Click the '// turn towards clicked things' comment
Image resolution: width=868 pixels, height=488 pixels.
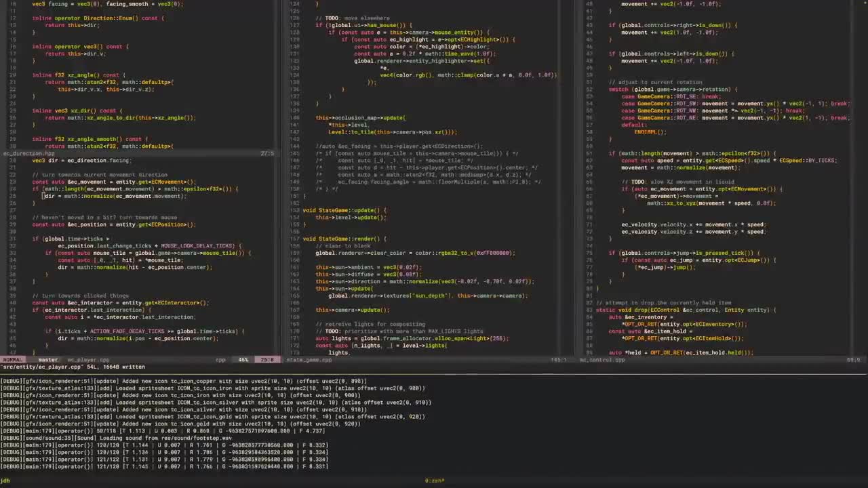click(80, 296)
